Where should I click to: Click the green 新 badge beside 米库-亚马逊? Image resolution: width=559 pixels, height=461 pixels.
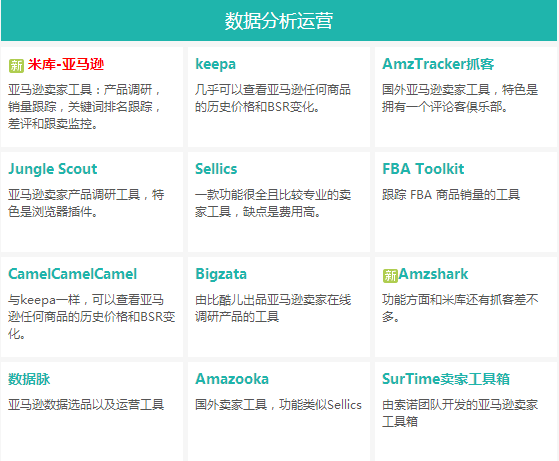[x=16, y=66]
